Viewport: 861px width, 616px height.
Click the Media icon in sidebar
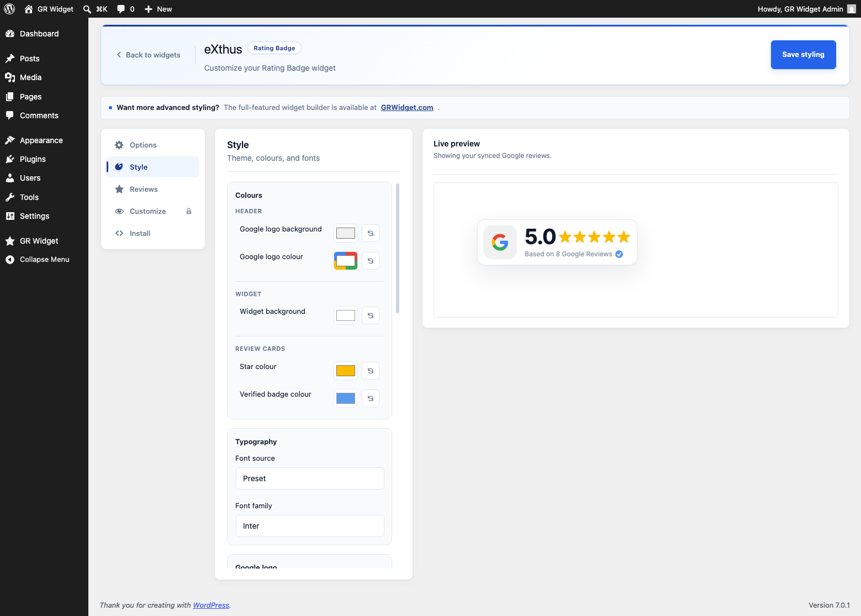point(10,77)
